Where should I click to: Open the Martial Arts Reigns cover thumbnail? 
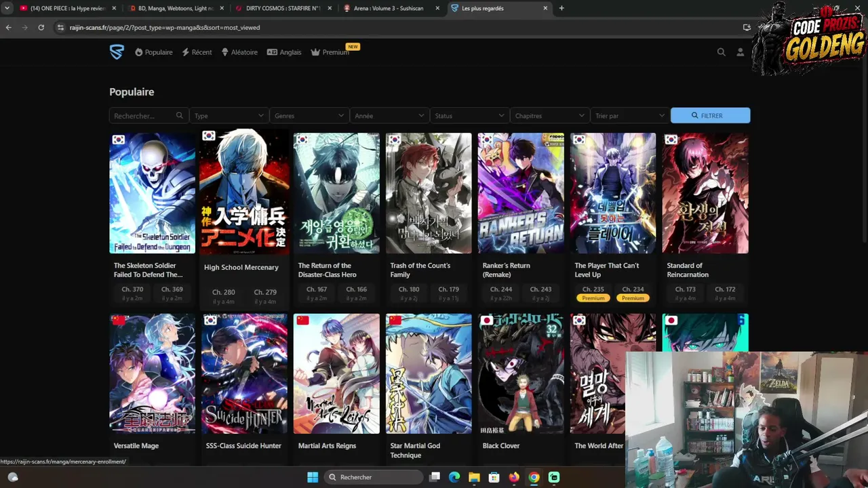click(x=336, y=373)
